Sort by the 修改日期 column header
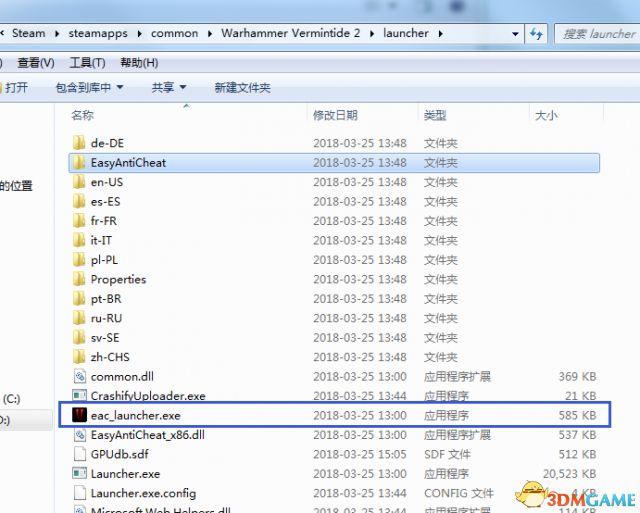The height and width of the screenshot is (513, 640). [x=335, y=115]
